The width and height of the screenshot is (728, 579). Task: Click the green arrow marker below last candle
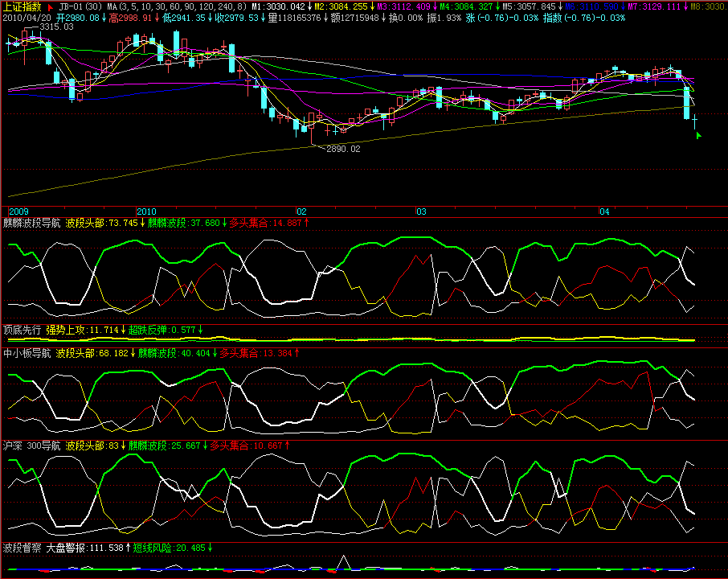(x=698, y=136)
